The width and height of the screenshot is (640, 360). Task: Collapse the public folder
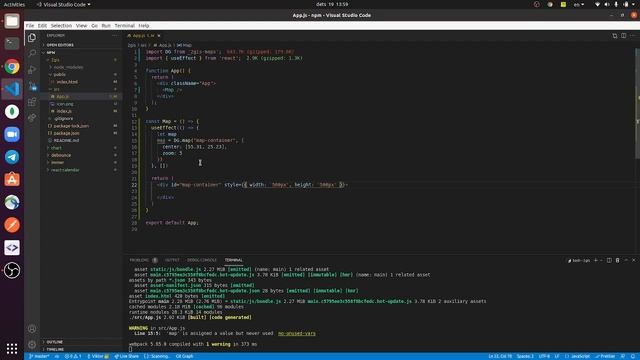[59, 75]
